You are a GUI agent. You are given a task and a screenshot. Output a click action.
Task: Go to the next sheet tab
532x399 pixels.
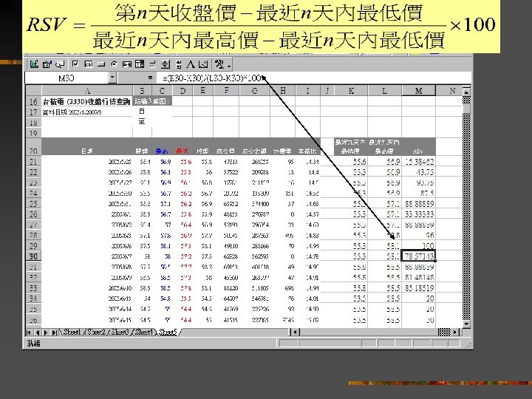point(46,332)
